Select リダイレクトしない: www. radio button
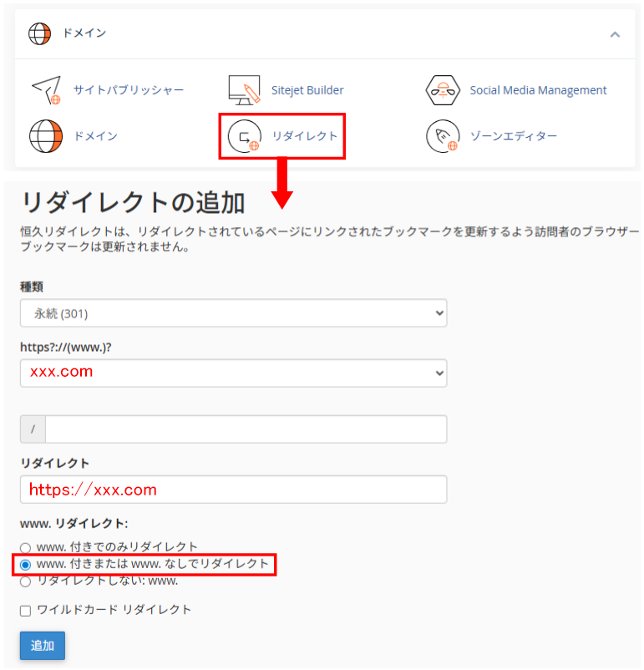 [26, 581]
